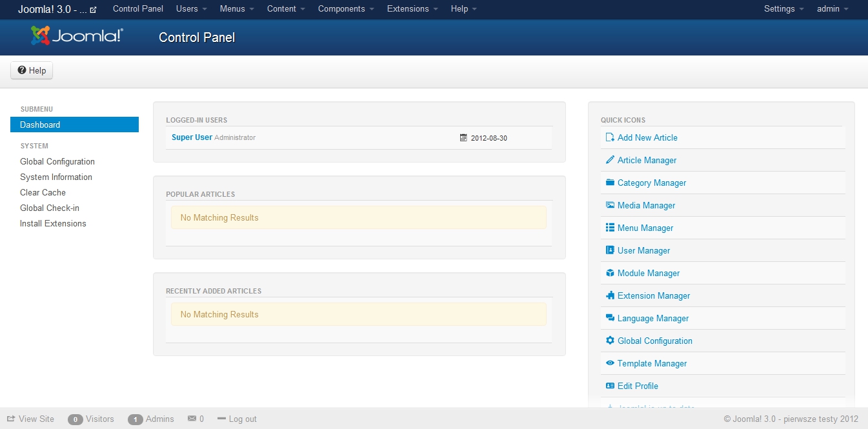868x429 pixels.
Task: Open the Extensions dropdown menu
Action: pos(412,9)
